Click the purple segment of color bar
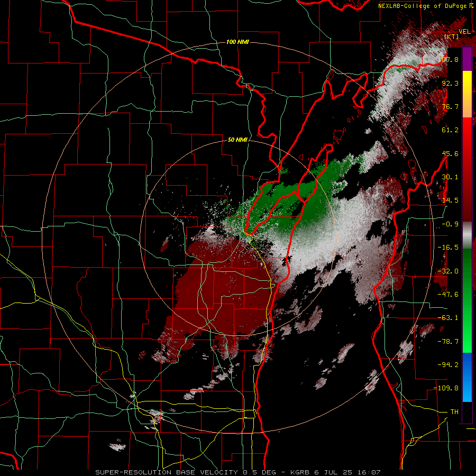476x476 pixels. pos(467,59)
